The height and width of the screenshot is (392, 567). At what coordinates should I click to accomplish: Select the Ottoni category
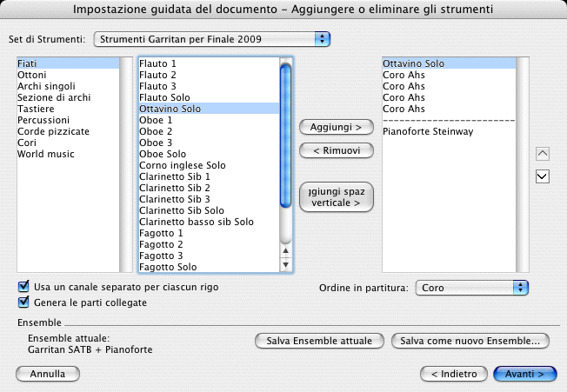32,76
